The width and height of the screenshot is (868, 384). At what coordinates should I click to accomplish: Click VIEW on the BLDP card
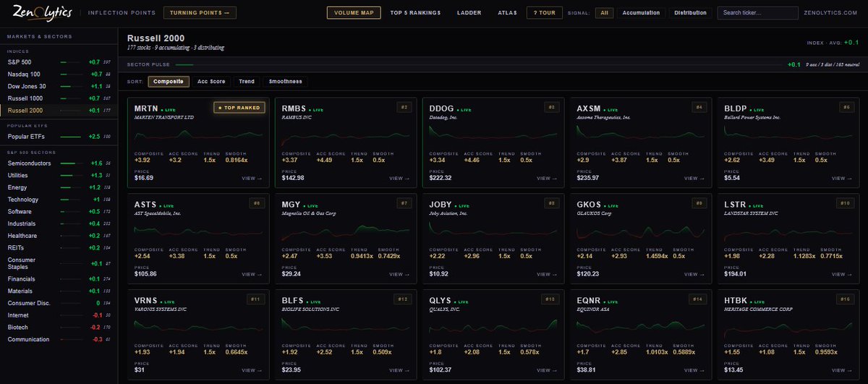point(842,178)
